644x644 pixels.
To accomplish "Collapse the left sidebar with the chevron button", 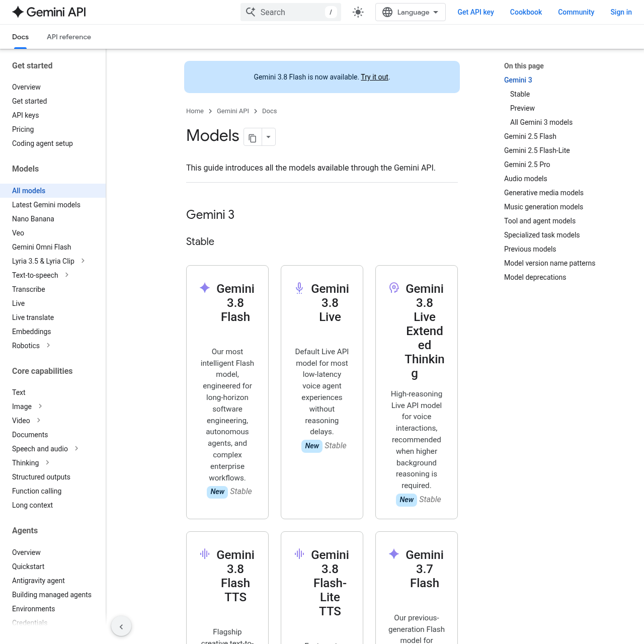I will 121,626.
